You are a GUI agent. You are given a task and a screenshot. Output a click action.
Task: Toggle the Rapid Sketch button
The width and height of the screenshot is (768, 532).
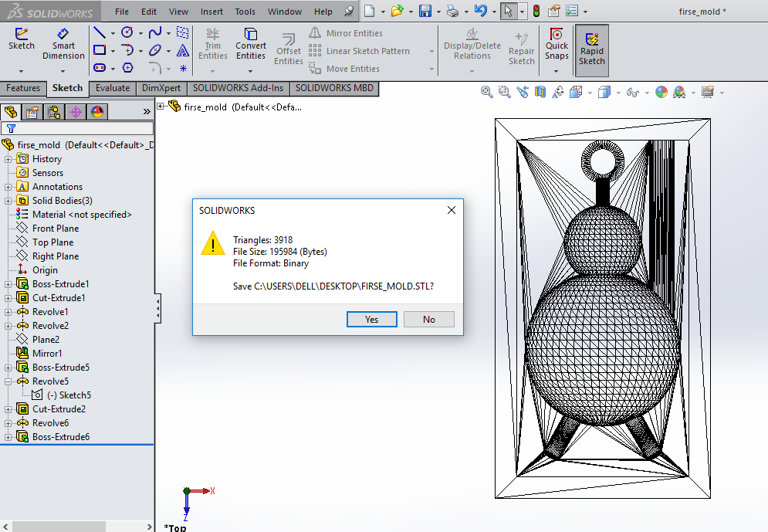(592, 50)
